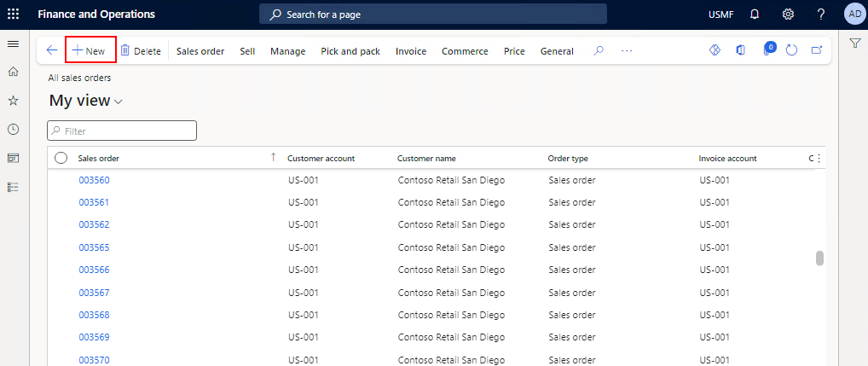The height and width of the screenshot is (366, 868).
Task: Select Customer name cell of row 003565
Action: click(x=451, y=247)
